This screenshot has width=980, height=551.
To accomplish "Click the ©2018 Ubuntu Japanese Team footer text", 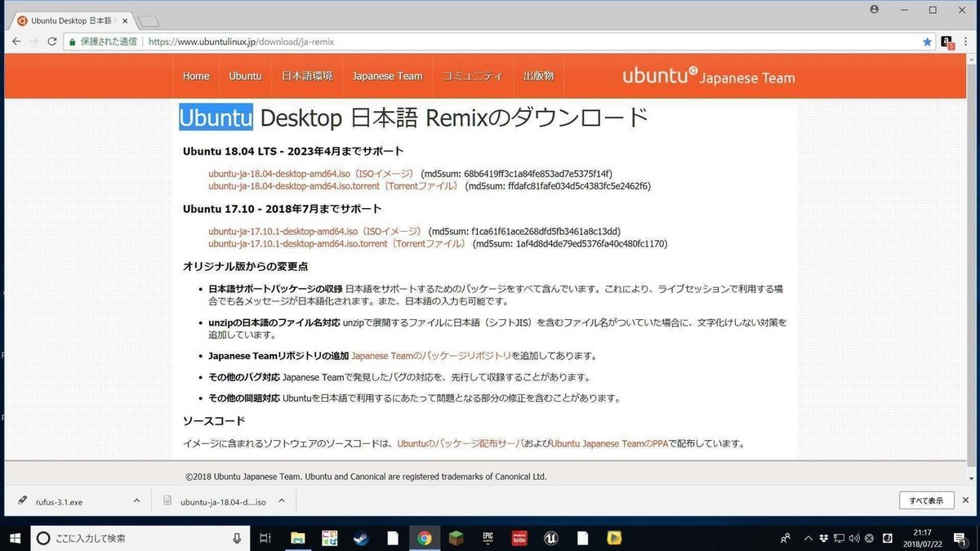I will pos(366,477).
